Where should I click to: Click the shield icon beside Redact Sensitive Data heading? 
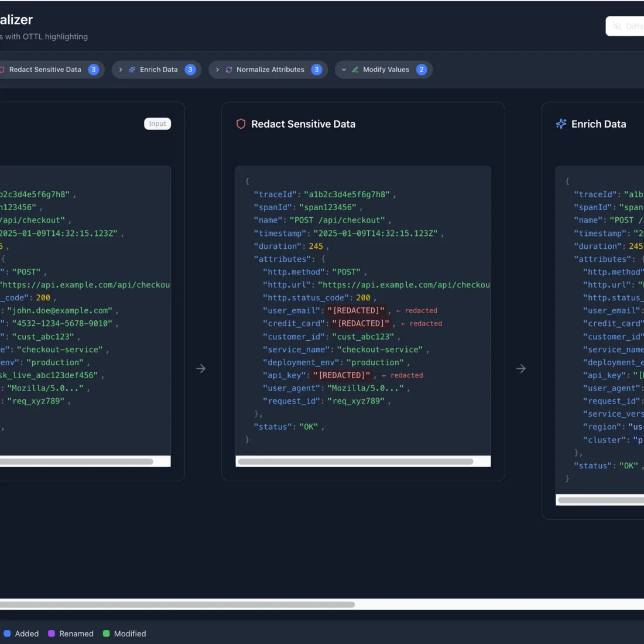pos(241,124)
